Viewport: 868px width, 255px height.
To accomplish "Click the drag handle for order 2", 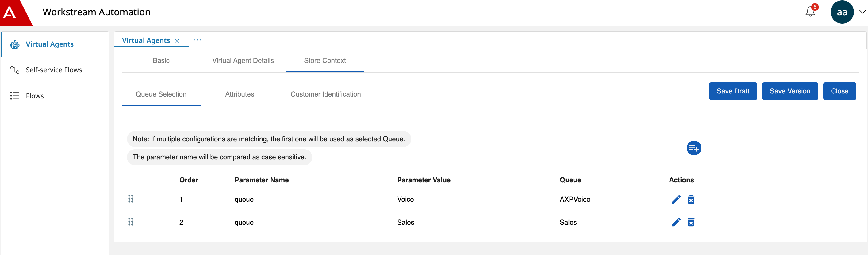I will click(x=131, y=222).
